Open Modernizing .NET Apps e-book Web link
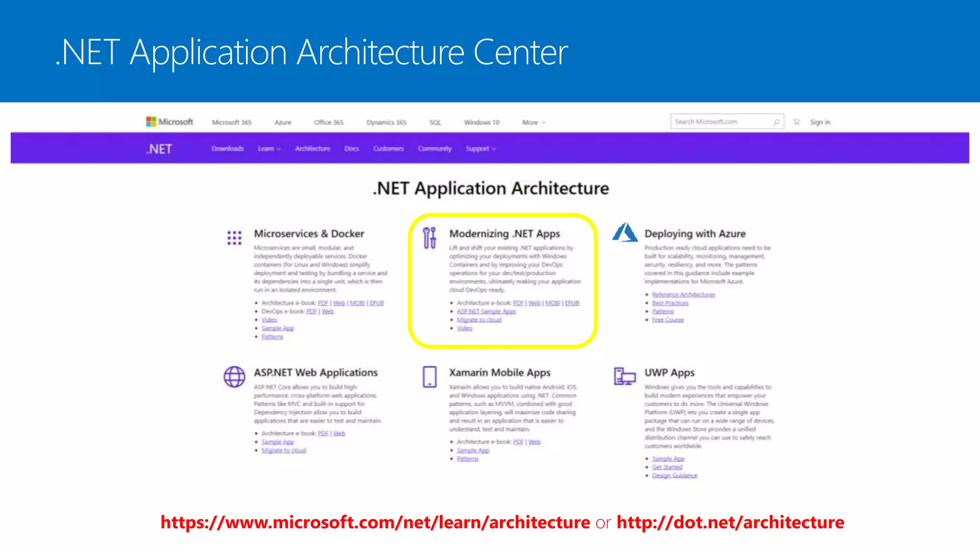Image resolution: width=980 pixels, height=551 pixels. tap(535, 303)
